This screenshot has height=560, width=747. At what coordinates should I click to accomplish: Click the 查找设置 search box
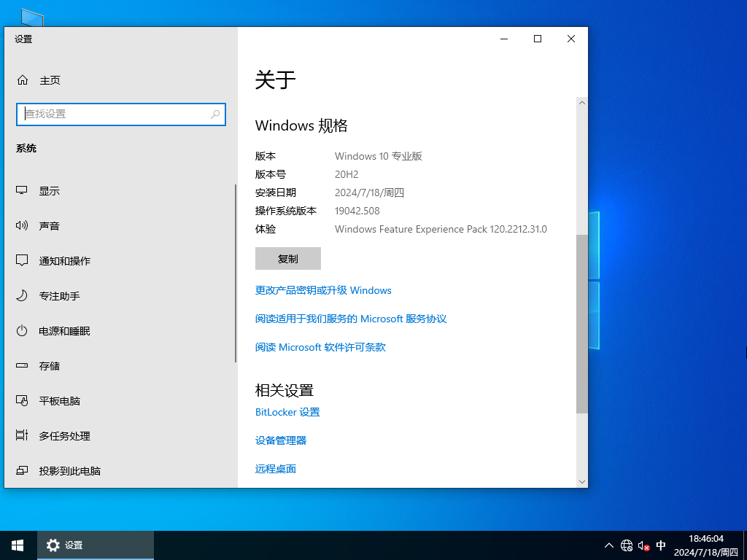121,114
